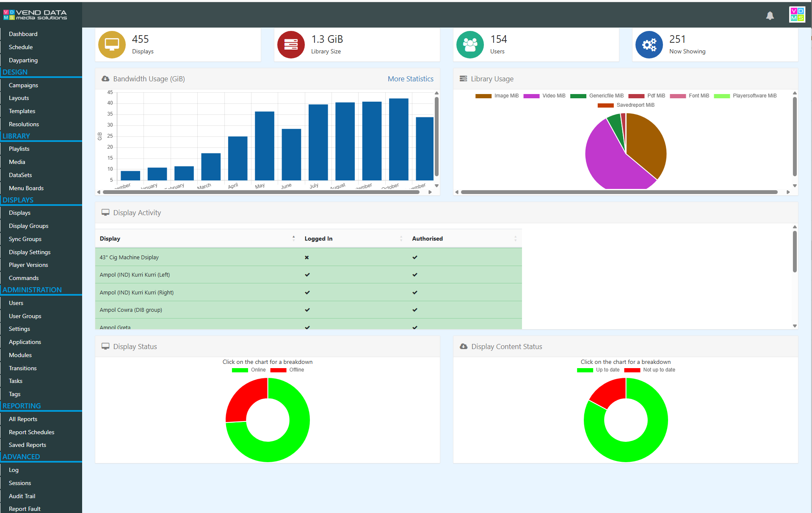Click the red Library Size icon
Image resolution: width=812 pixels, height=513 pixels.
click(x=291, y=44)
